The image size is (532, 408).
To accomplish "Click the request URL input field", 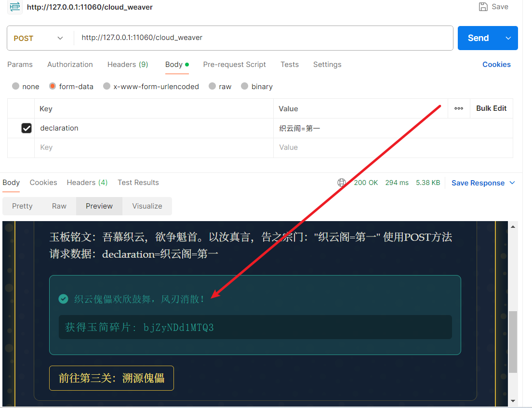I will click(263, 38).
